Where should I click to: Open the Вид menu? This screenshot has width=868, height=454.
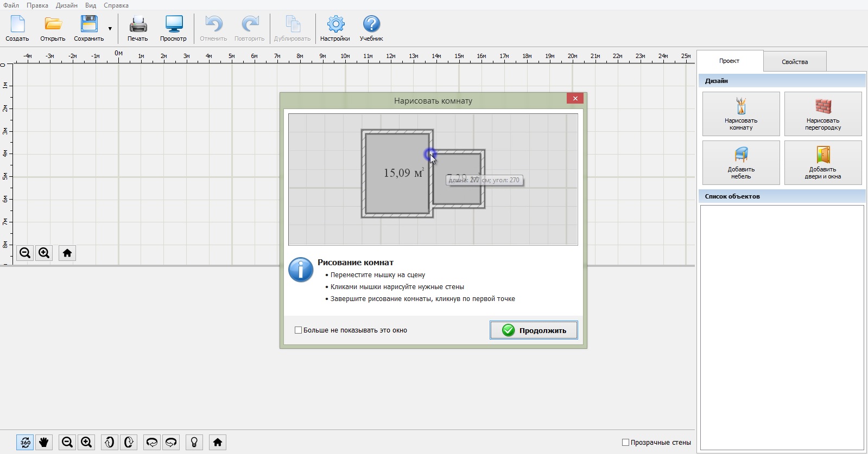tap(91, 5)
